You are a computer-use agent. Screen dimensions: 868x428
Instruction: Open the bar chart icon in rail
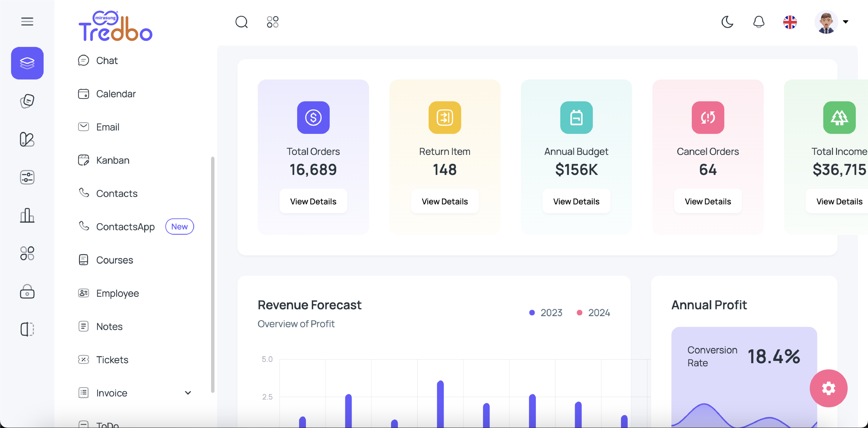27,215
